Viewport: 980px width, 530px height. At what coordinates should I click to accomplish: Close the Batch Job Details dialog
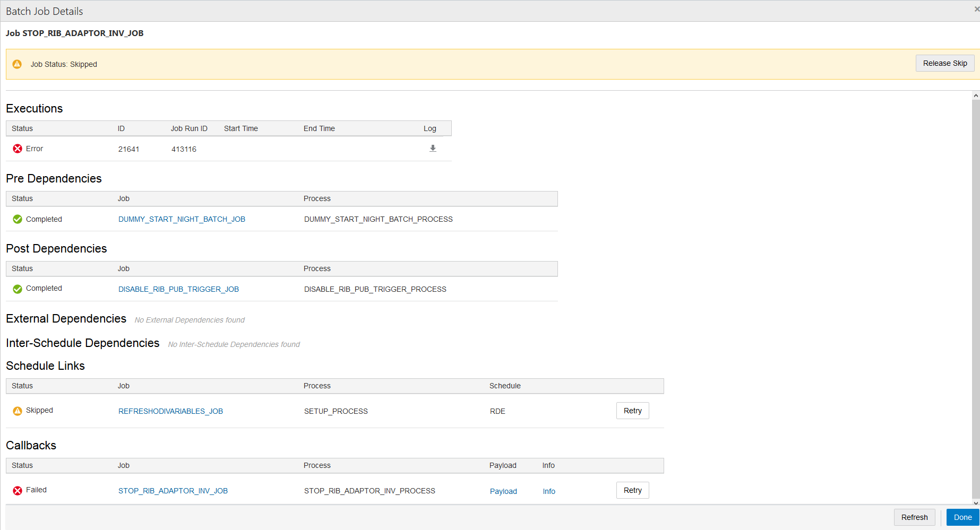point(976,9)
